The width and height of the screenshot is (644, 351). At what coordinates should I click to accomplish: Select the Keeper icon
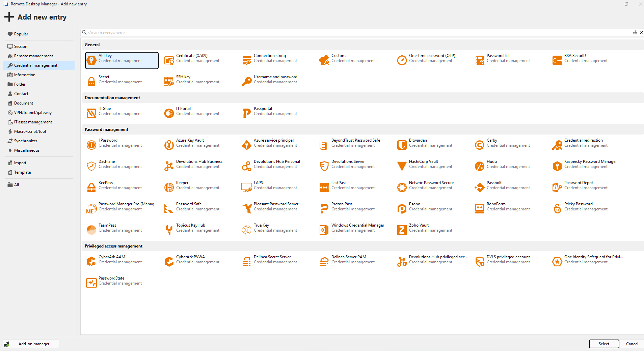(x=169, y=187)
